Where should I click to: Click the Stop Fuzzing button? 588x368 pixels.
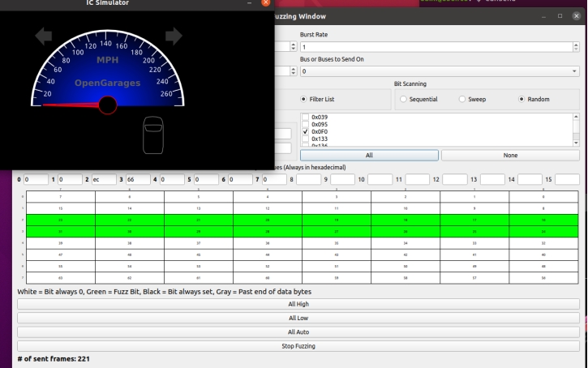tap(298, 346)
